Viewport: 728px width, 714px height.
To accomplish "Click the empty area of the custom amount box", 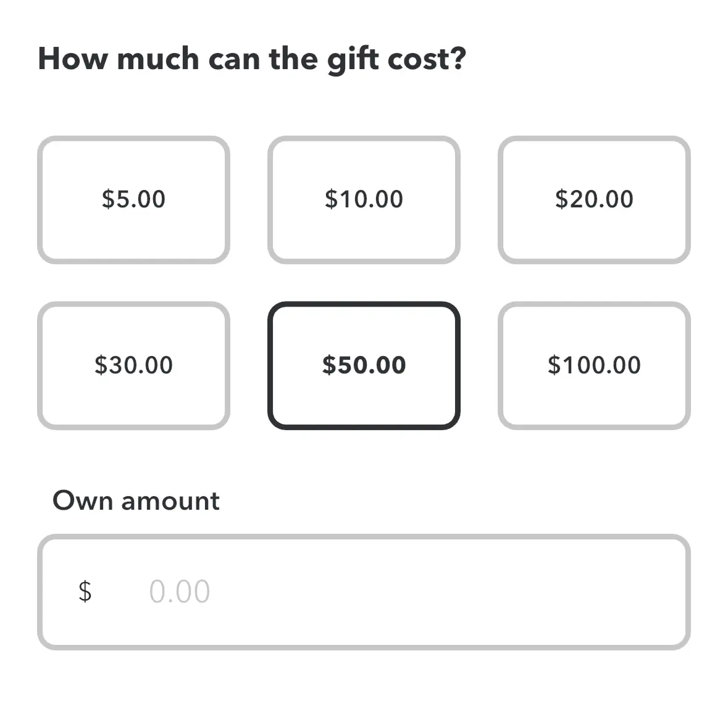I will tap(463, 591).
